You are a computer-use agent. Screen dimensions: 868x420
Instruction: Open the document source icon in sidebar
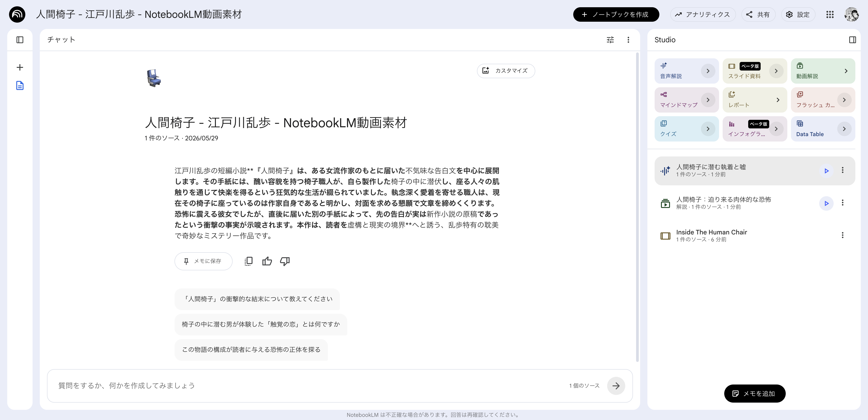click(20, 86)
